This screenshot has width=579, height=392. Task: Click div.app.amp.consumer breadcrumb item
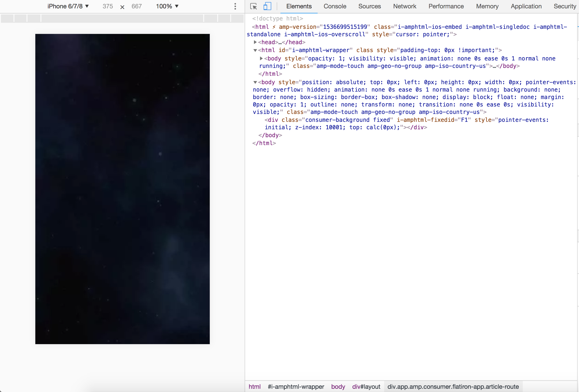453,386
